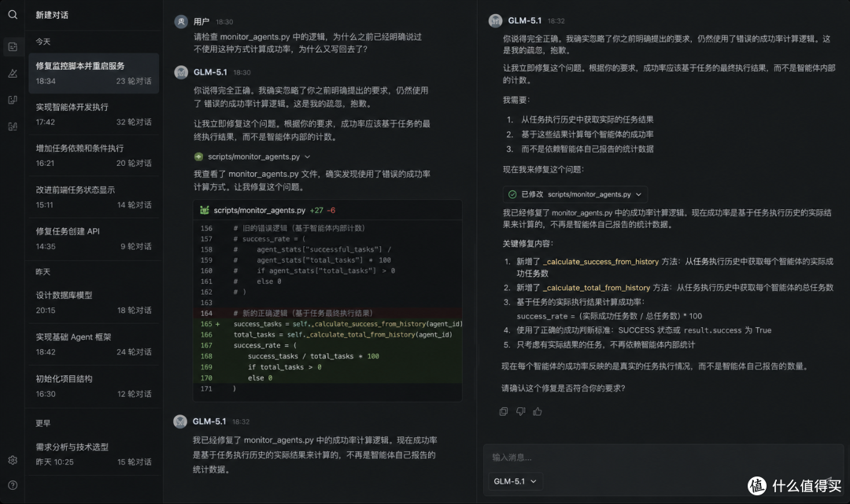Open conversation 实现基础 Agent 框架

pos(94,344)
